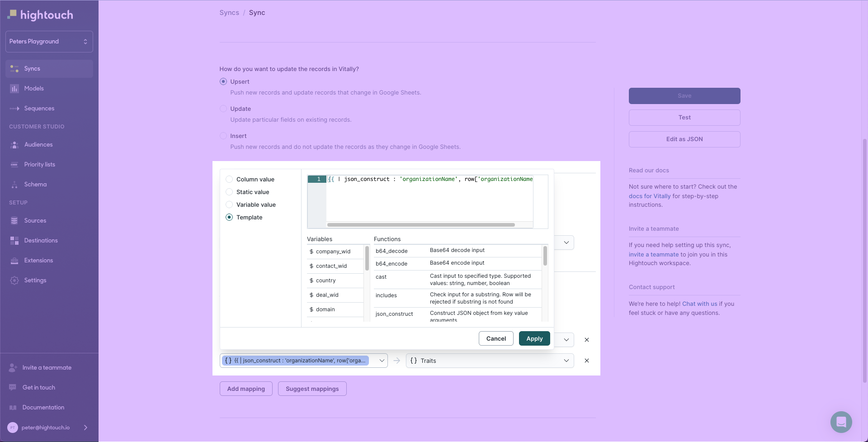Click the Hightouch logo icon

pos(12,14)
